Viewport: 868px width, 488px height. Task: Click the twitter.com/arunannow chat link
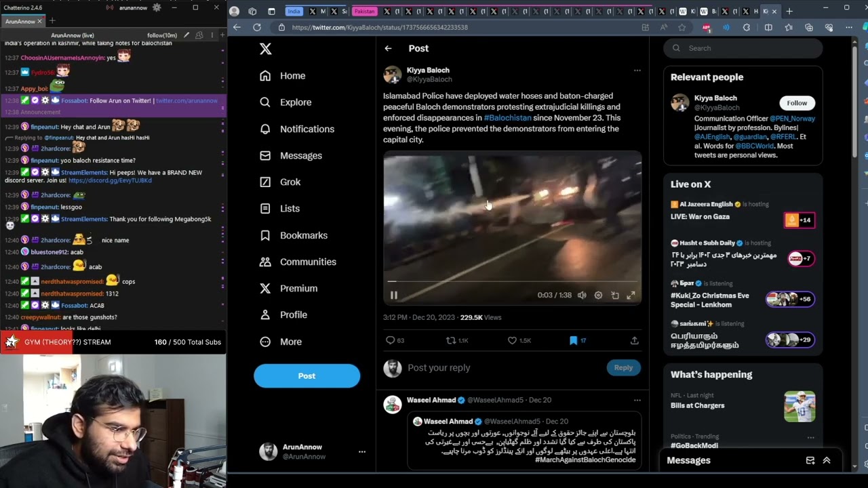point(187,100)
